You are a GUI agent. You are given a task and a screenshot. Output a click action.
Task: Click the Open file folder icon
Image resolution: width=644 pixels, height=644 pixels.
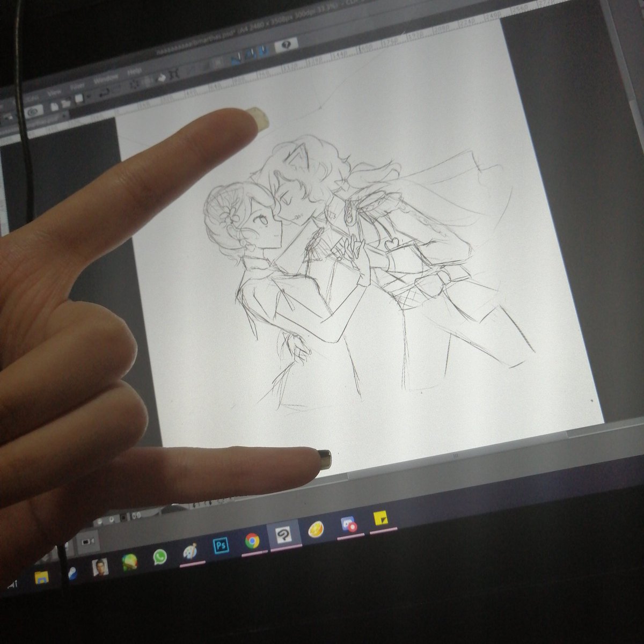pyautogui.click(x=65, y=103)
